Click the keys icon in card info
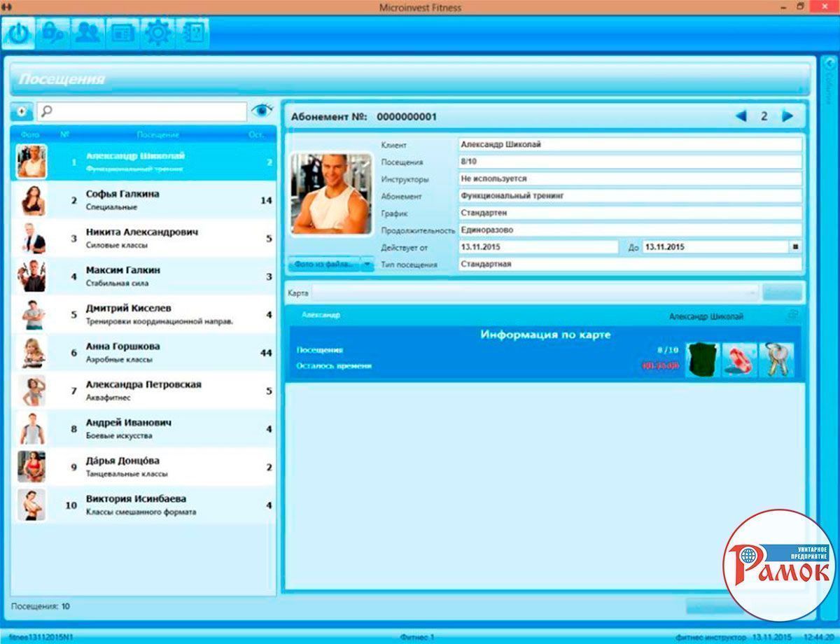 [776, 360]
